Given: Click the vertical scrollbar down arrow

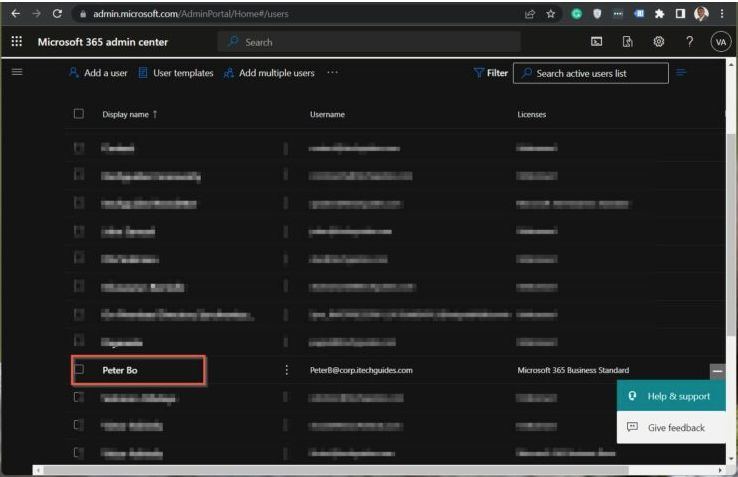Looking at the screenshot, I should pyautogui.click(x=731, y=459).
